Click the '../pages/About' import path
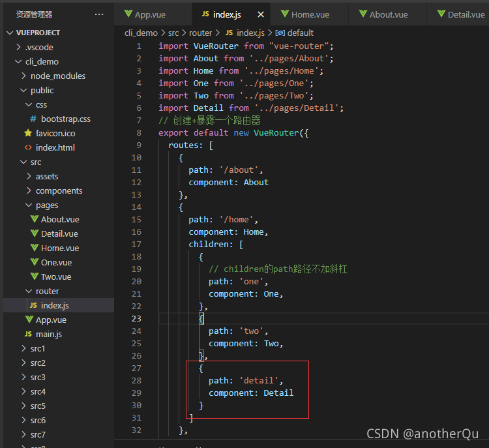Screen dimensions: 489x448 [289, 59]
